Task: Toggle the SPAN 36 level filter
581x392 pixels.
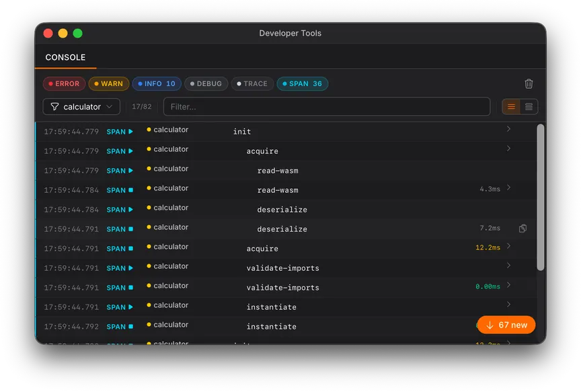Action: tap(303, 84)
